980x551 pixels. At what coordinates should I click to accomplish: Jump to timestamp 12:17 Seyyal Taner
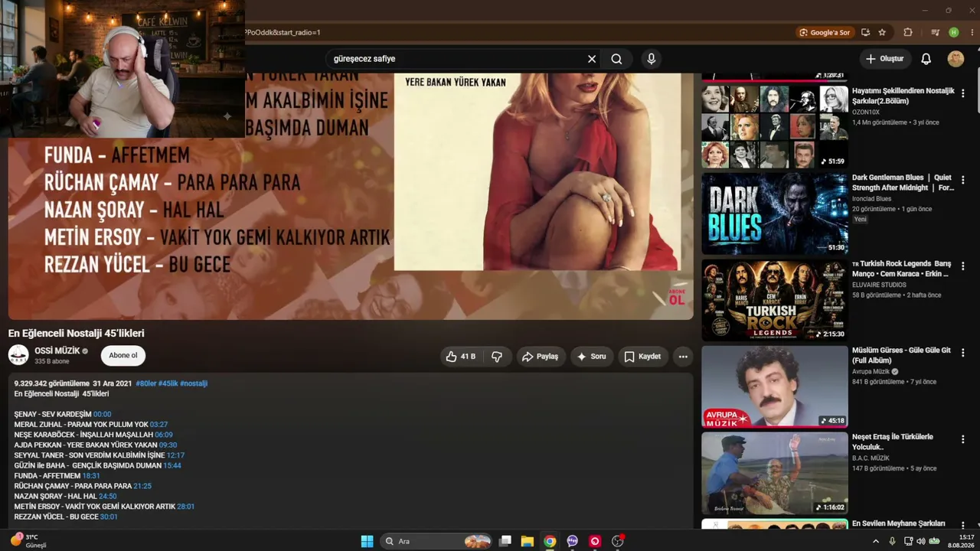[175, 455]
